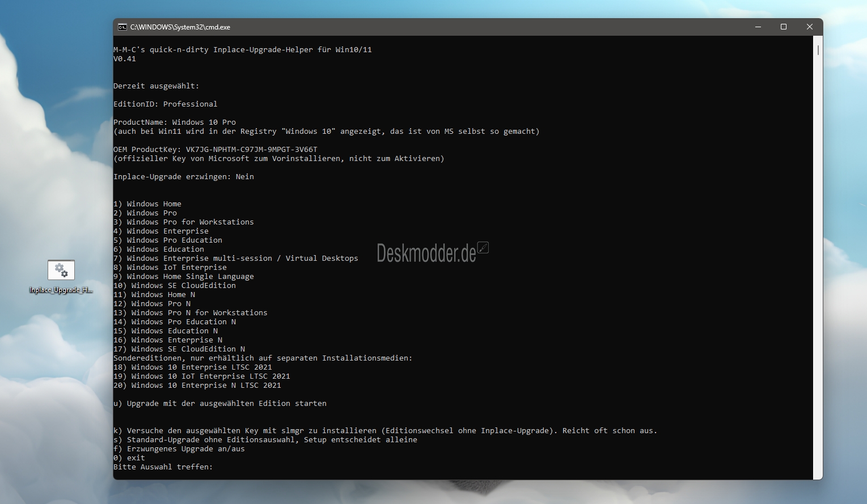Click the "auch bei Win11" registry note
Image resolution: width=867 pixels, height=504 pixels.
click(x=327, y=132)
